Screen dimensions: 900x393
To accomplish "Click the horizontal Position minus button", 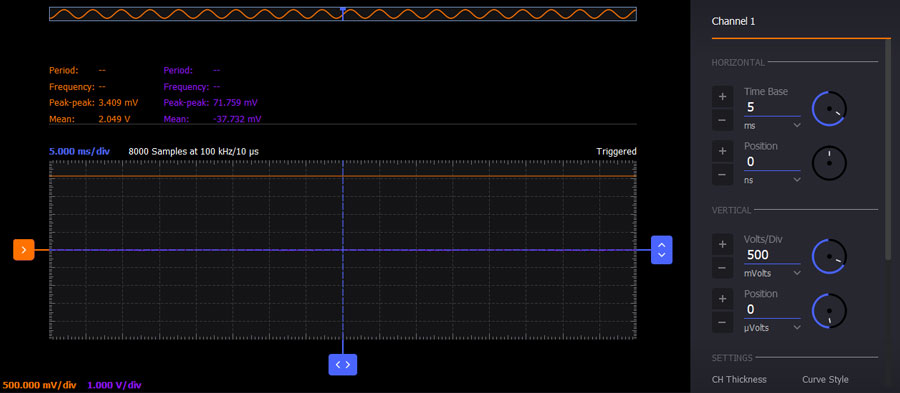I will pyautogui.click(x=722, y=174).
